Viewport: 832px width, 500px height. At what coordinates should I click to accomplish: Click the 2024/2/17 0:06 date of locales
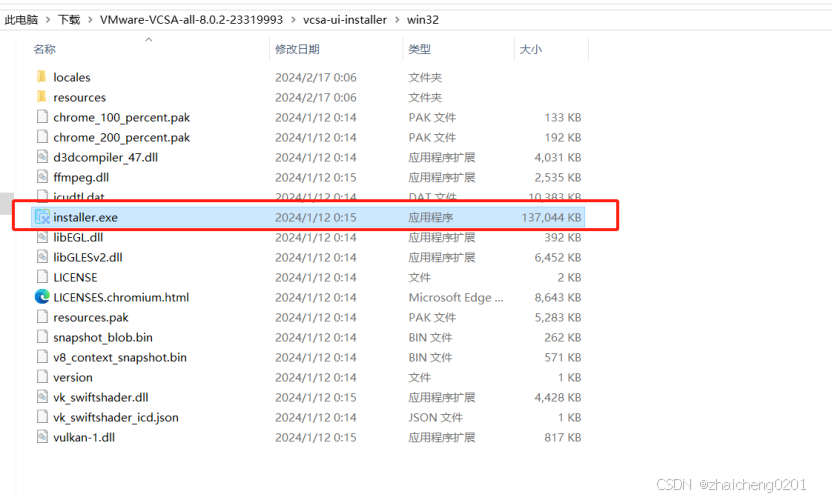click(x=316, y=77)
